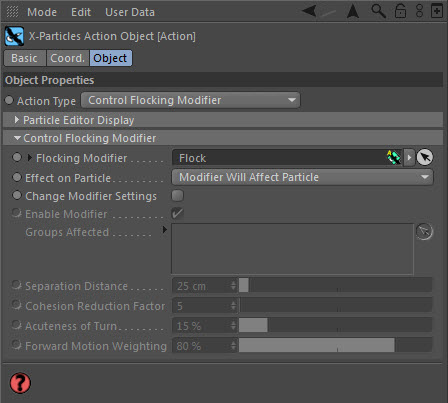Click the Separation Distance 25 cm field

click(x=201, y=286)
